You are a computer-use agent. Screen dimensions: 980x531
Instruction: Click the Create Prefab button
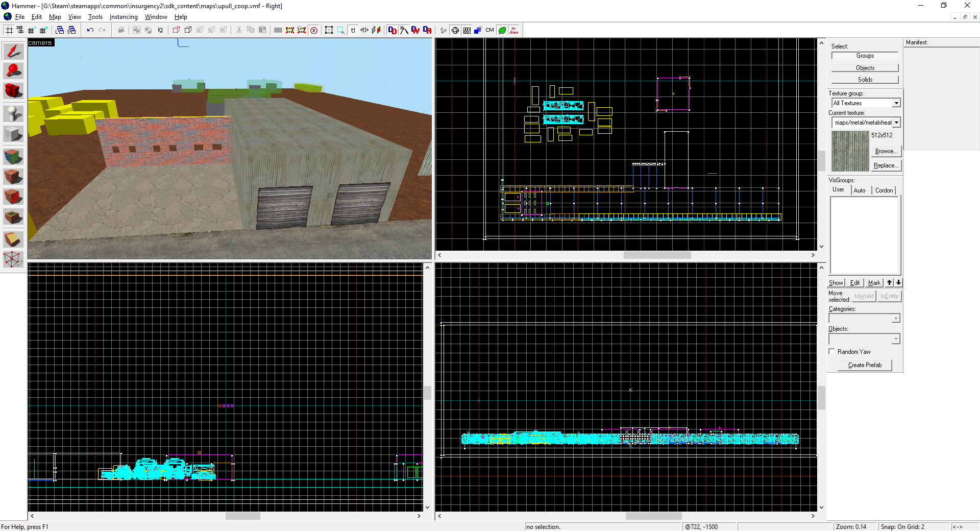point(865,365)
